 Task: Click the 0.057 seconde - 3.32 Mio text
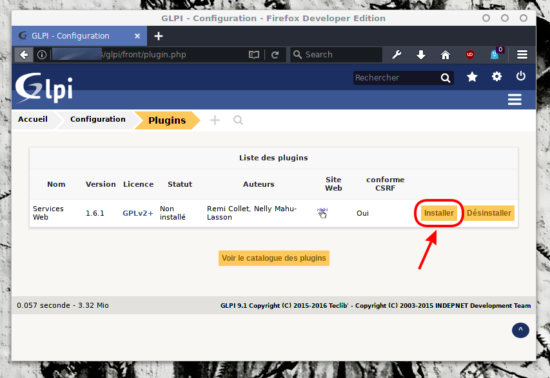click(x=63, y=305)
